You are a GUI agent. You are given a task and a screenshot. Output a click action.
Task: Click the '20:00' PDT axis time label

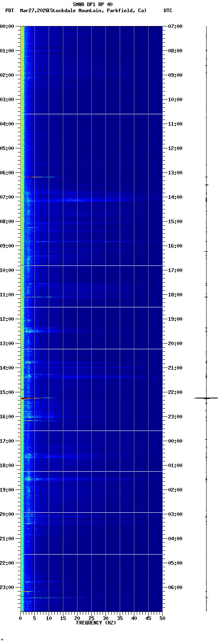(x=7, y=514)
